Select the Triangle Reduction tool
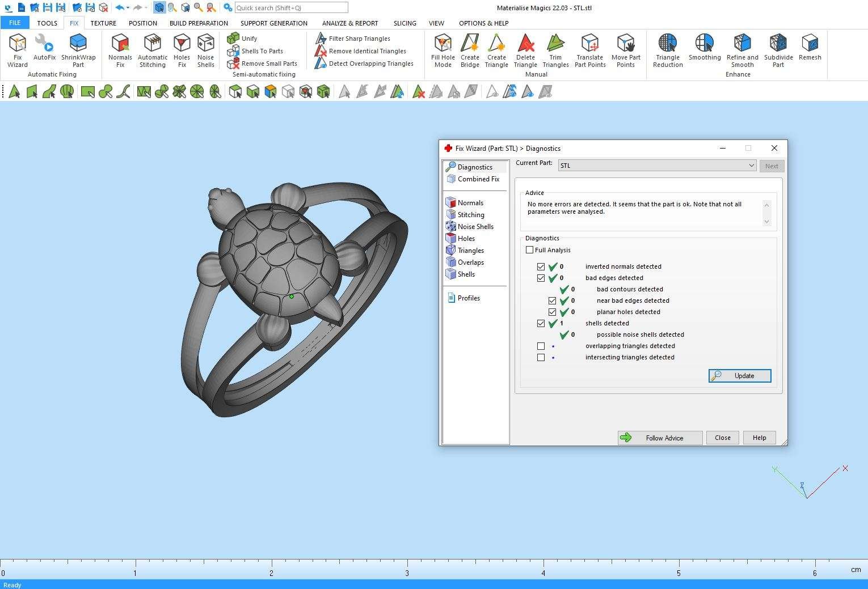Image resolution: width=868 pixels, height=589 pixels. (667, 49)
